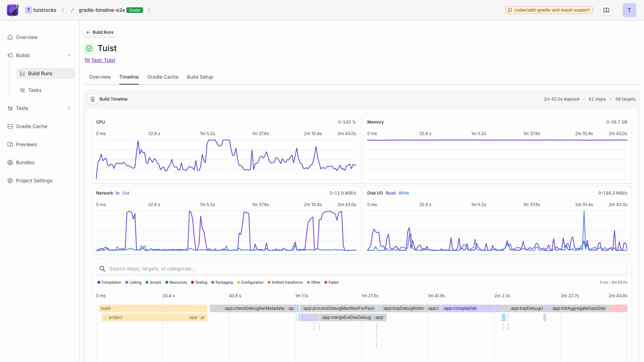This screenshot has width=644, height=362.
Task: Open the Build Setup tab
Action: tap(200, 77)
